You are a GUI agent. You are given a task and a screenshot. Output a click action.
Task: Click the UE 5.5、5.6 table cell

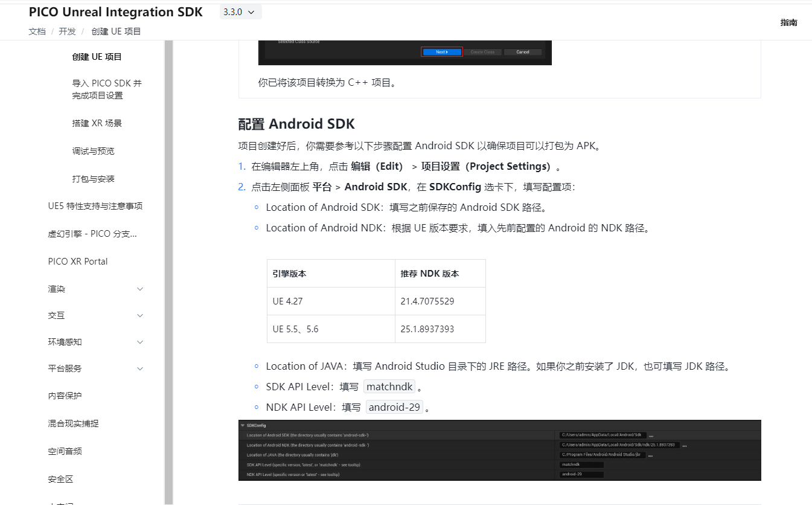click(x=331, y=329)
